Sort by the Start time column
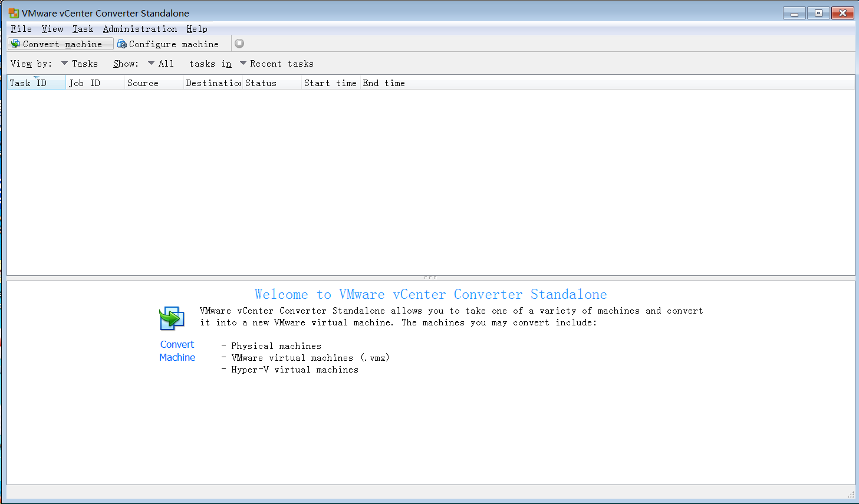 331,83
